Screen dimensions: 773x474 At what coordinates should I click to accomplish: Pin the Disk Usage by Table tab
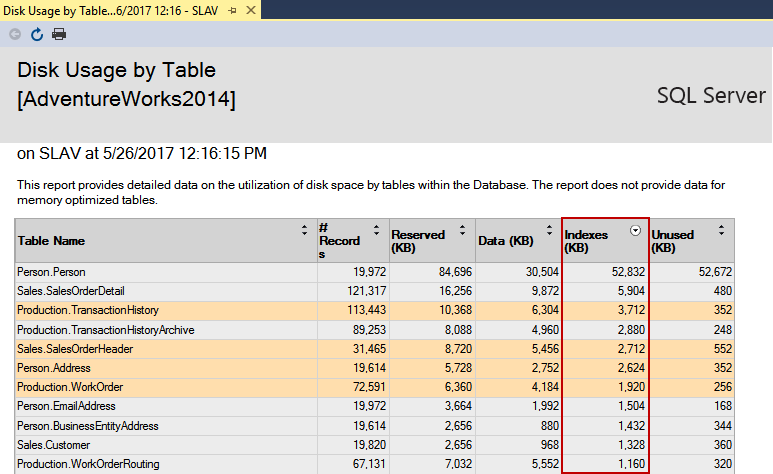[232, 10]
